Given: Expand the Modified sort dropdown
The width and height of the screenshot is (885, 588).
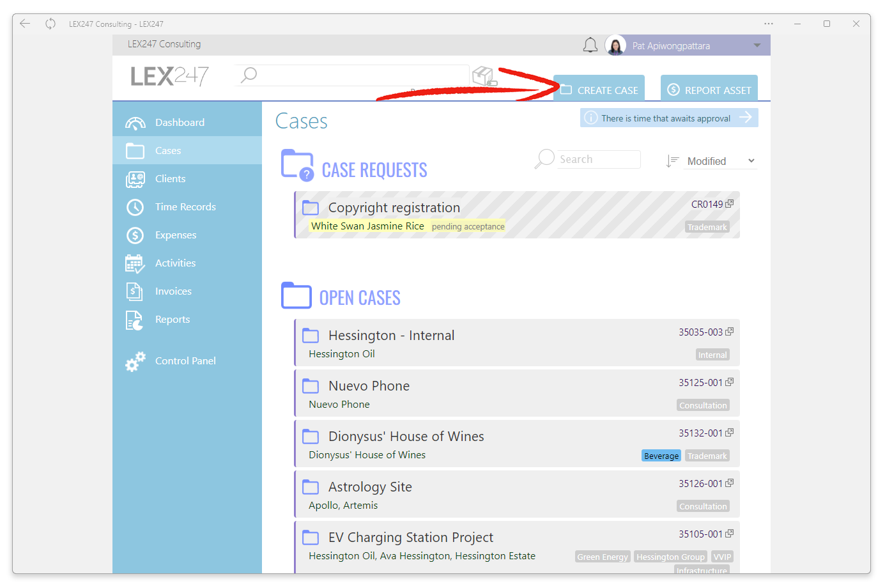Looking at the screenshot, I should pyautogui.click(x=721, y=161).
